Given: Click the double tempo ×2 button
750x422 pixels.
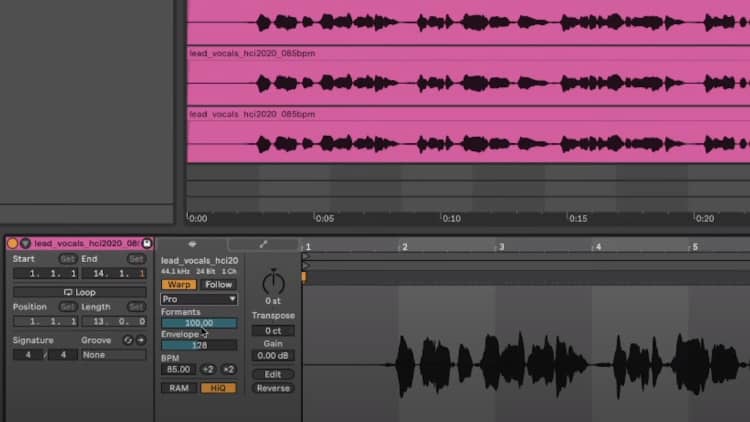Looking at the screenshot, I should [x=229, y=369].
